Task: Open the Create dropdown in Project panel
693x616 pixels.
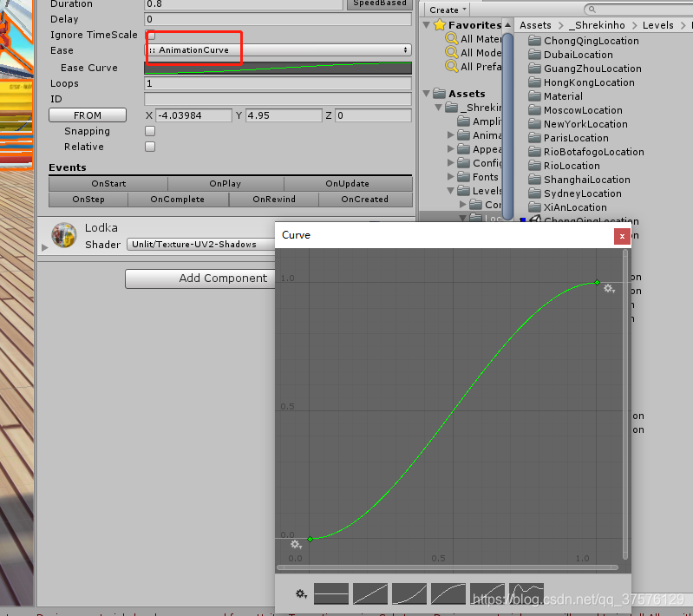Action: 448,10
